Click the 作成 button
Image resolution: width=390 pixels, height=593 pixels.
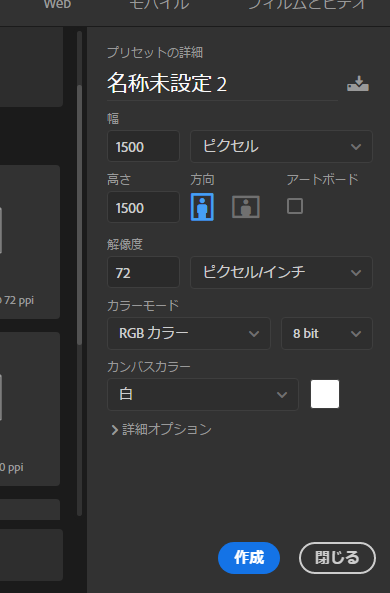(x=249, y=558)
